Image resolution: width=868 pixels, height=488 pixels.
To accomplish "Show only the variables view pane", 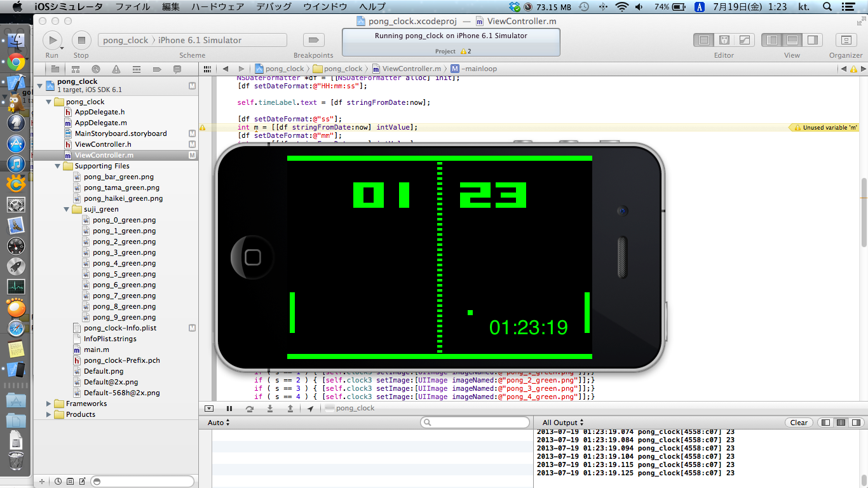I will click(825, 423).
